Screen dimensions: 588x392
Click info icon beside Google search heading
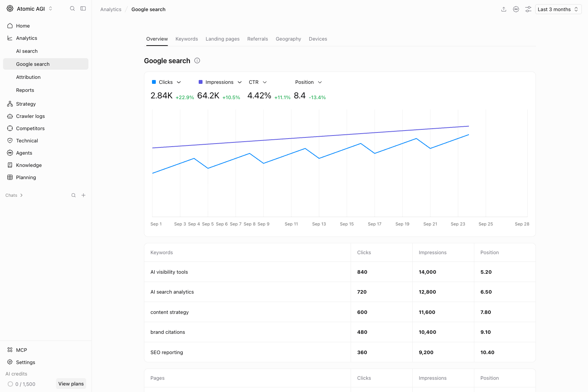(197, 60)
